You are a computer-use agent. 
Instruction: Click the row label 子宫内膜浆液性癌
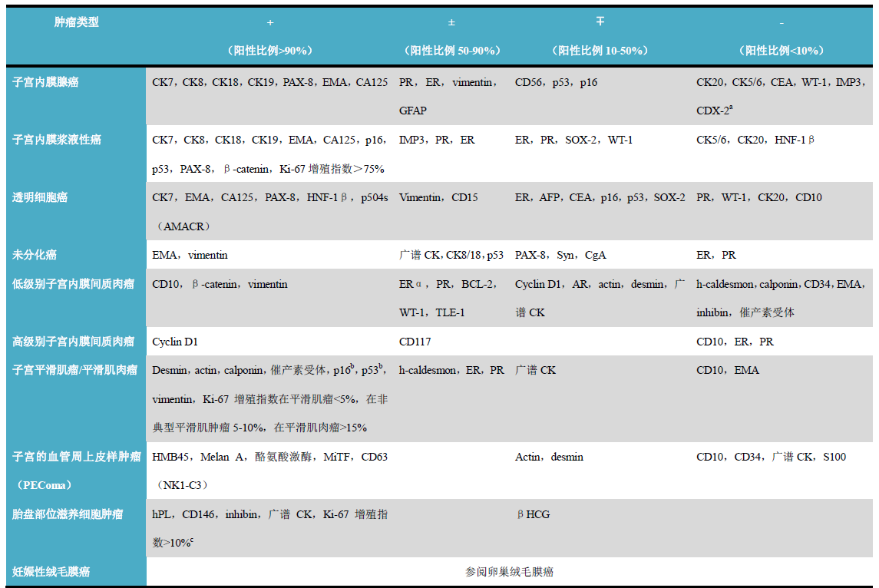point(57,140)
